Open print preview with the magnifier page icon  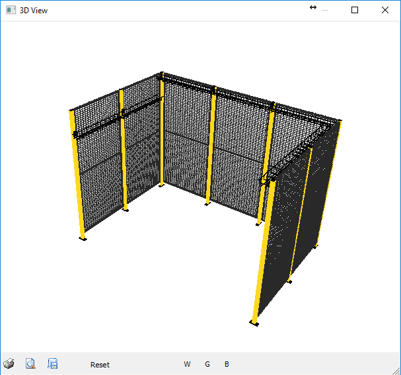click(x=31, y=364)
